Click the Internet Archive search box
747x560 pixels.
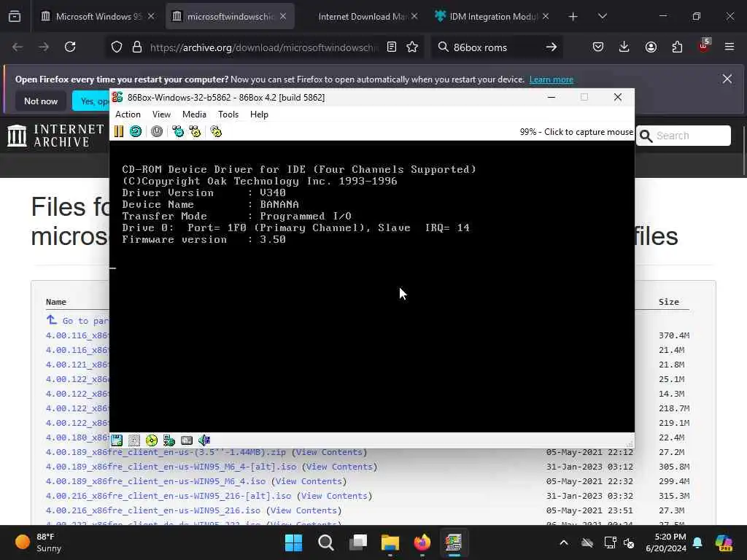[x=684, y=136]
